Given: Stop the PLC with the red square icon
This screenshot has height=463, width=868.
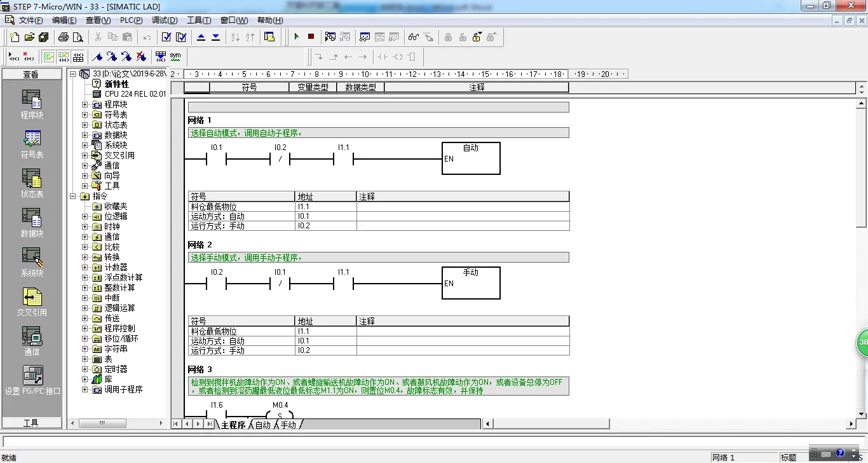Looking at the screenshot, I should [311, 37].
